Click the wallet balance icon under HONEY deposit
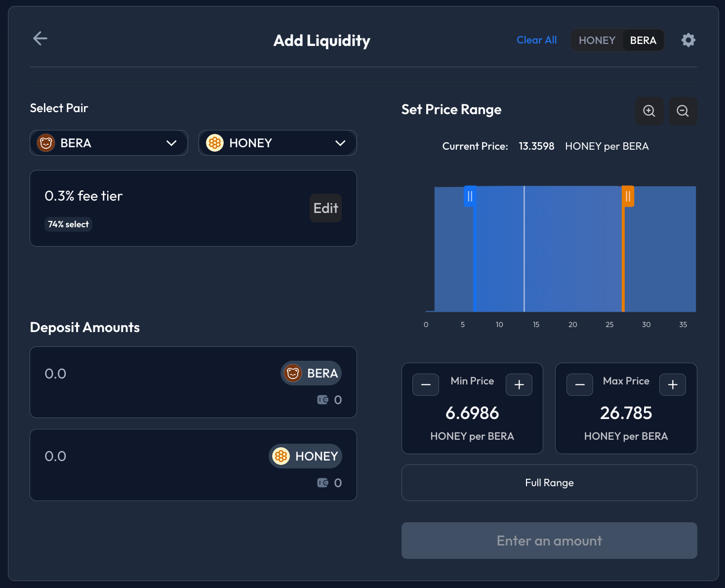Viewport: 725px width, 588px height. pos(322,483)
